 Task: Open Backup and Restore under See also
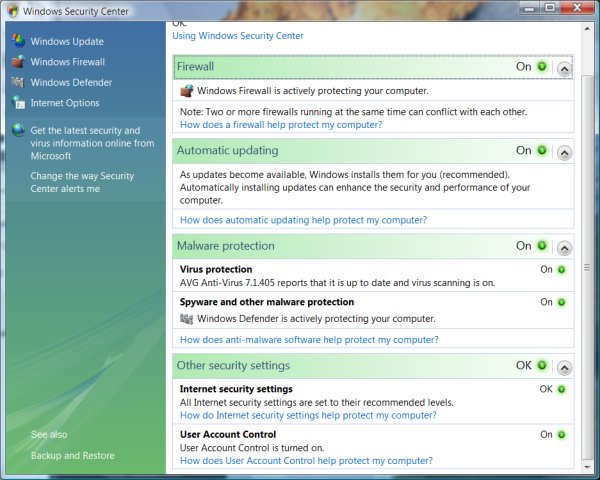point(72,456)
